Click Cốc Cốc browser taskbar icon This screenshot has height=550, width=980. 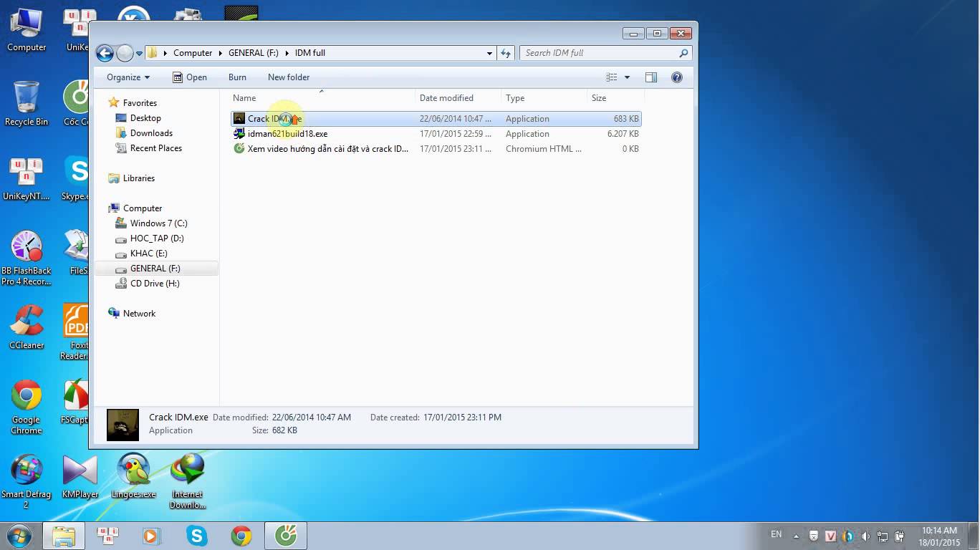click(286, 536)
